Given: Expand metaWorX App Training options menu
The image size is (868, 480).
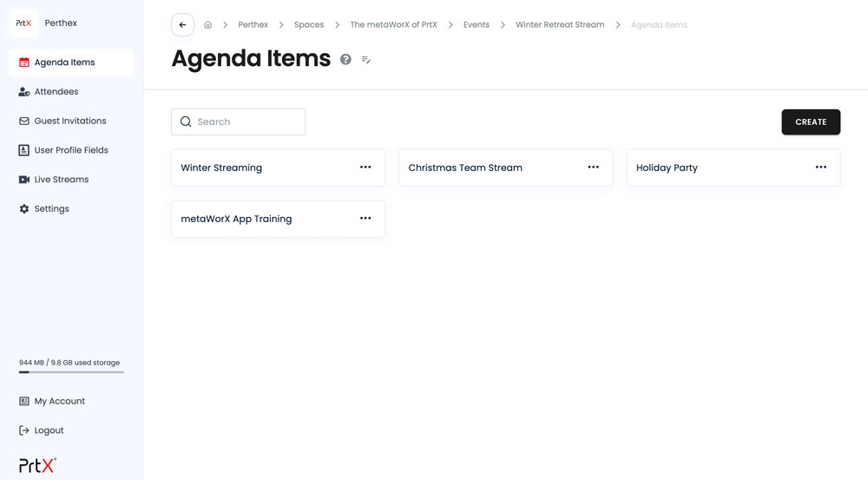Looking at the screenshot, I should point(365,219).
